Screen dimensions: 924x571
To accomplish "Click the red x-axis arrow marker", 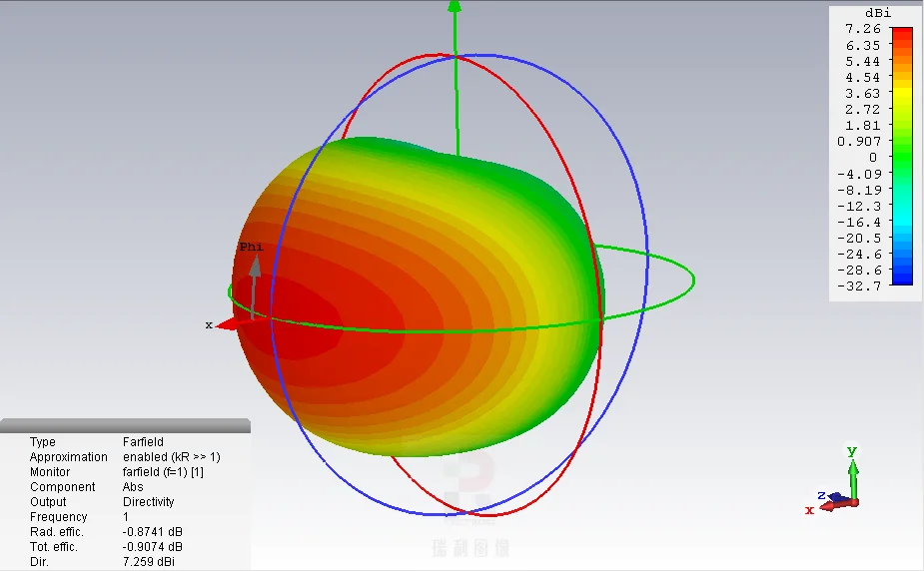I will tap(229, 323).
